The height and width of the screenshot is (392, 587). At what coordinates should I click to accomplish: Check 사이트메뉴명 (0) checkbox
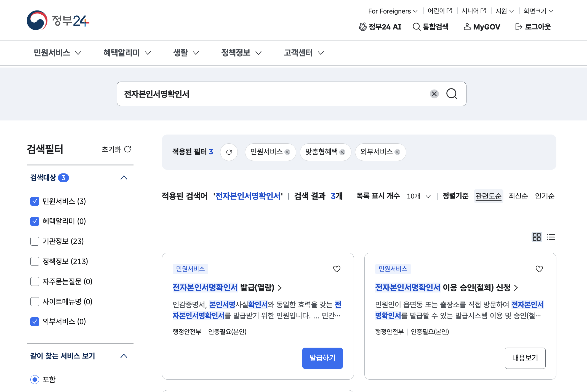point(35,302)
